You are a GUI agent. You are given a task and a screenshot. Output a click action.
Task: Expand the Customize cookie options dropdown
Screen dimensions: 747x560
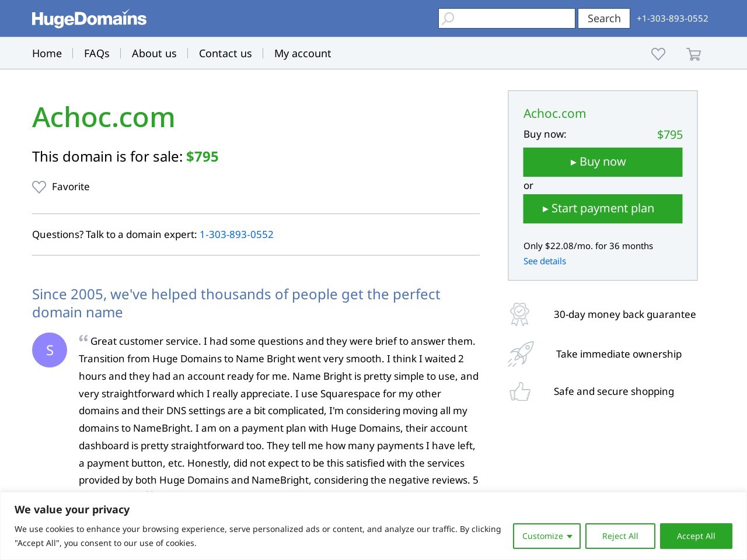pyautogui.click(x=546, y=536)
